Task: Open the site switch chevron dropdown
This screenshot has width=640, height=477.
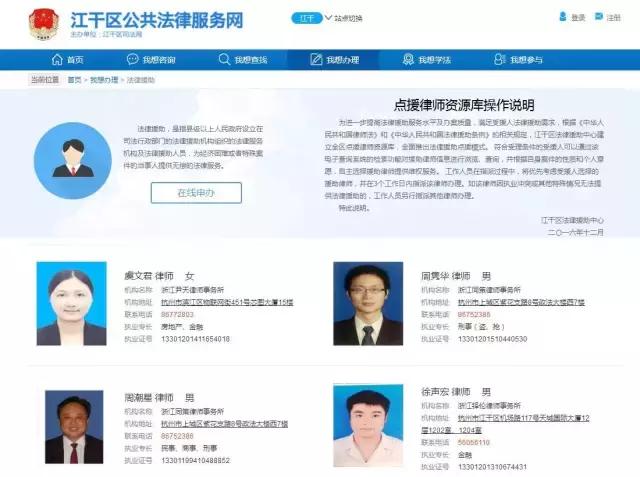Action: click(x=328, y=18)
